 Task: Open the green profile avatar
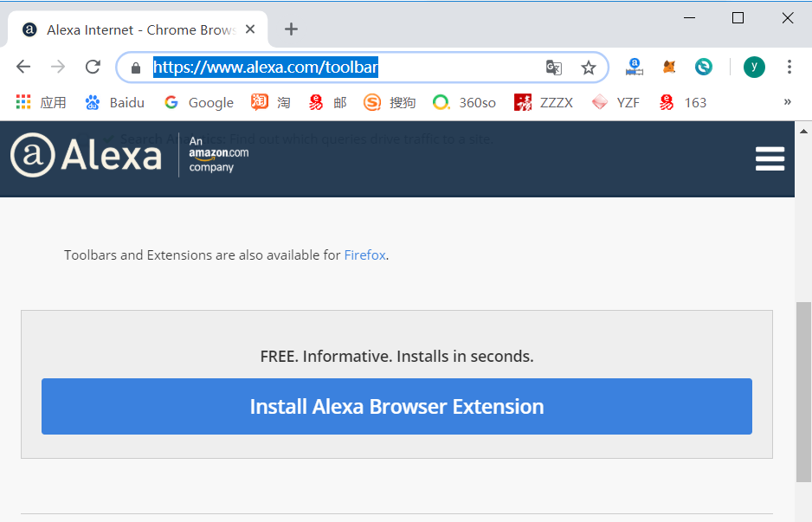coord(754,67)
